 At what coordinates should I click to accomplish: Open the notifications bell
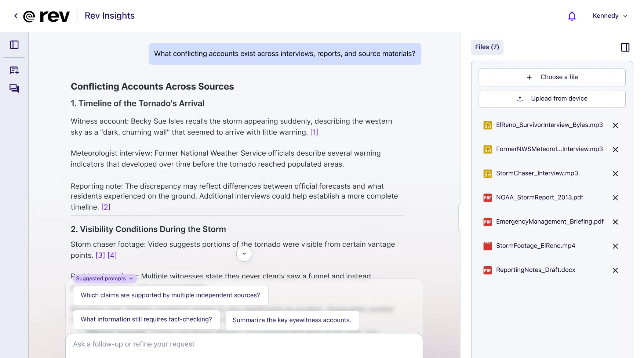pos(572,16)
